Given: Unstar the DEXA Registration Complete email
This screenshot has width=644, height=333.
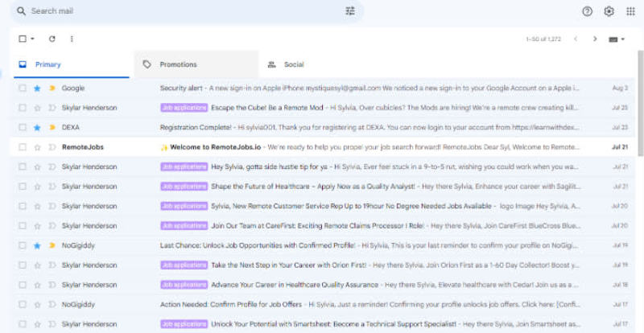Looking at the screenshot, I should coord(37,127).
